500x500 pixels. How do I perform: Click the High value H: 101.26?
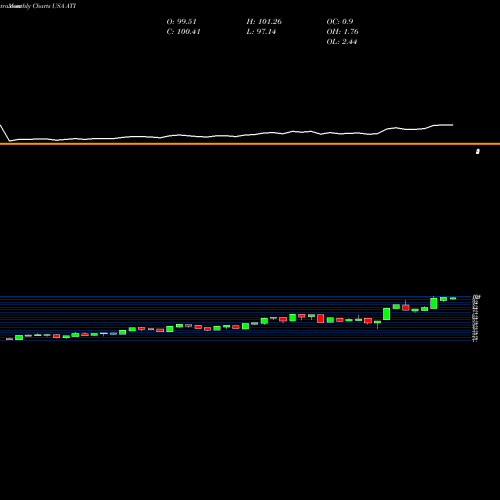tap(264, 22)
